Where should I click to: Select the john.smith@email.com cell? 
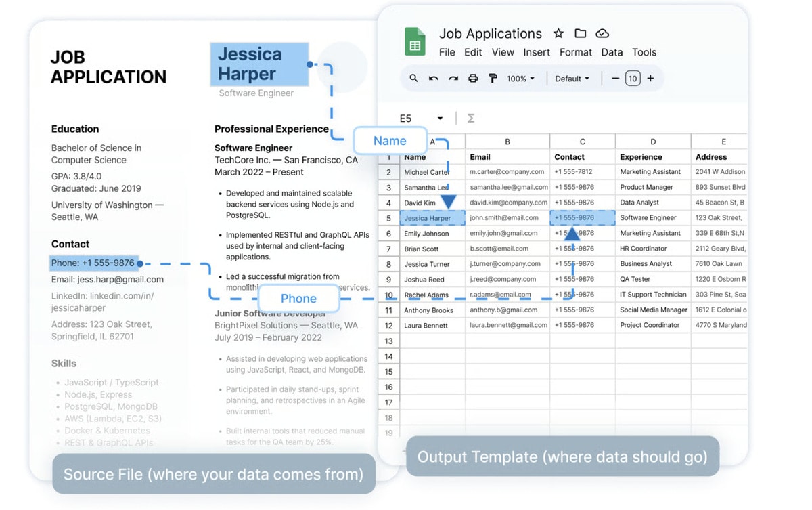(507, 218)
